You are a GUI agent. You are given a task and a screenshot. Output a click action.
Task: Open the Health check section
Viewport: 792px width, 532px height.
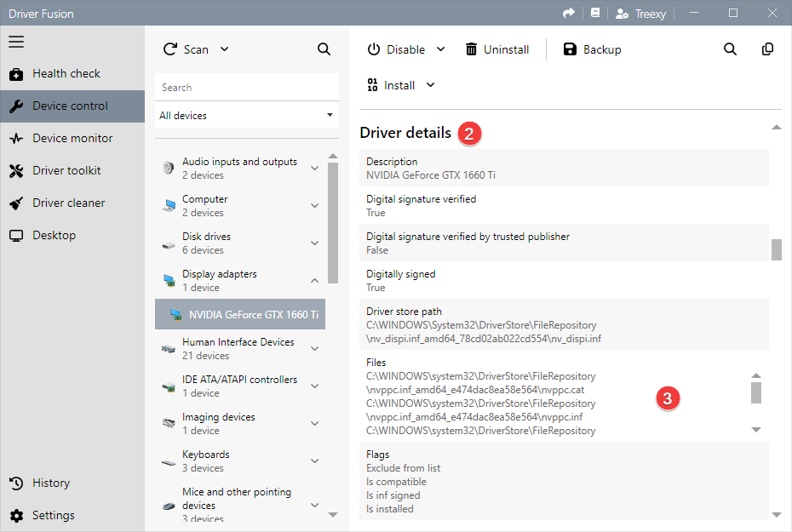click(72, 74)
